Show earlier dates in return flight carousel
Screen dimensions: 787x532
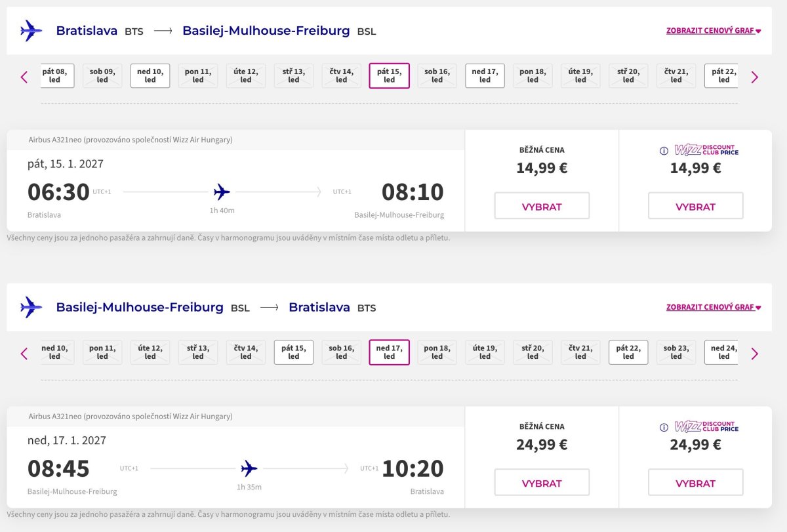(x=24, y=354)
